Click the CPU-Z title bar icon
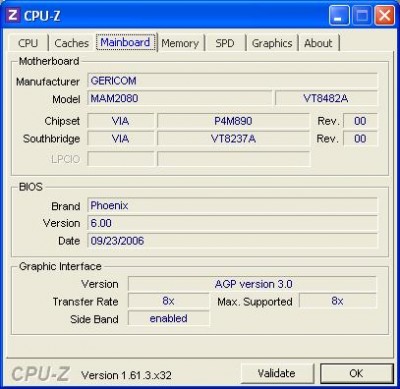The width and height of the screenshot is (400, 389). click(x=12, y=15)
